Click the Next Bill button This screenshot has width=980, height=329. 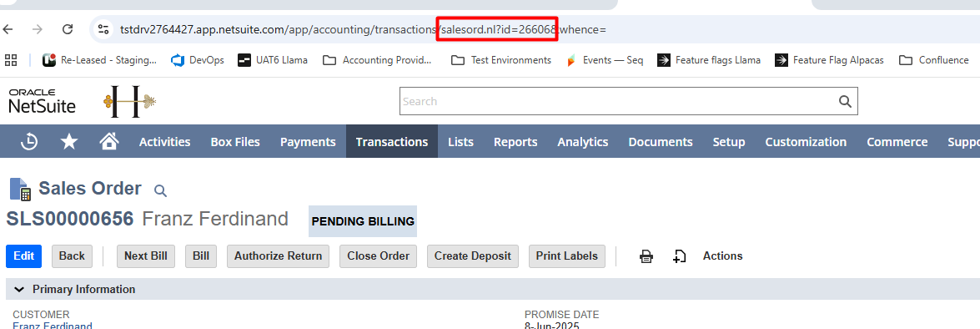[146, 256]
